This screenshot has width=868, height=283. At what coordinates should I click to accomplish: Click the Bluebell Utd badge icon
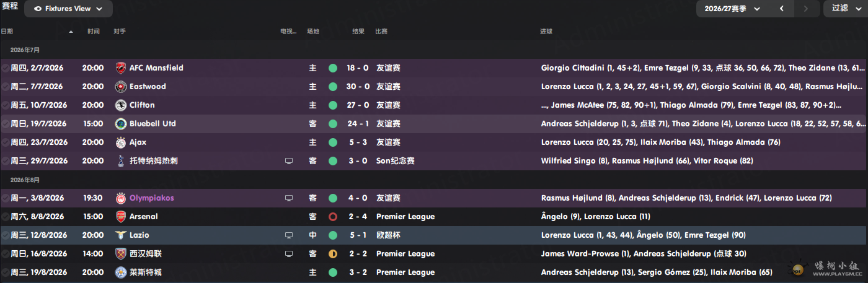(x=121, y=124)
